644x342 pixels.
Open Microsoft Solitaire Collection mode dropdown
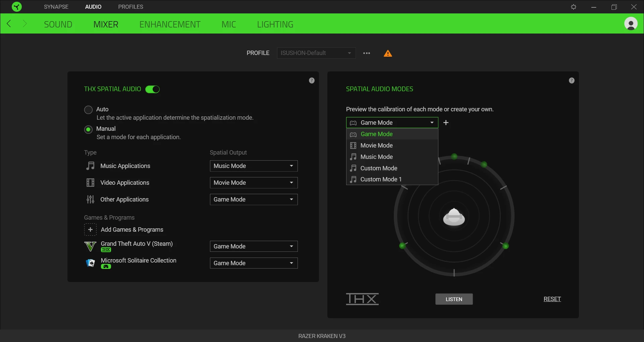tap(254, 263)
